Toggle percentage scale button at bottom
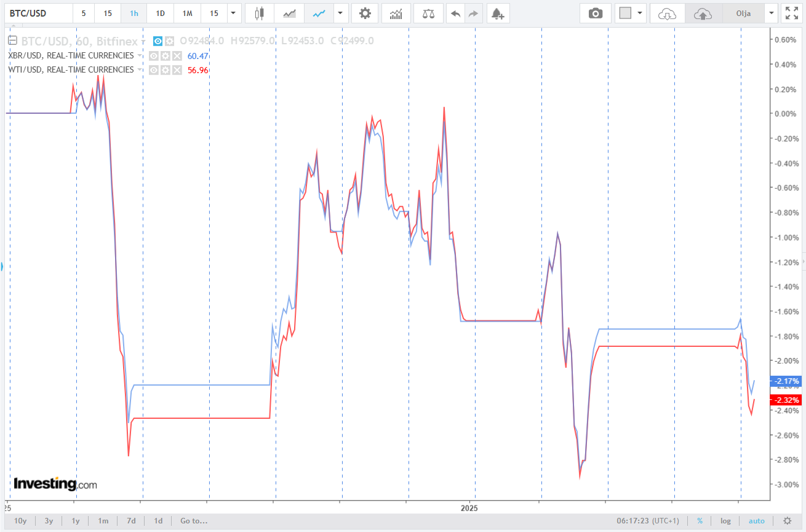Screen dimensions: 806x532 click(700, 521)
